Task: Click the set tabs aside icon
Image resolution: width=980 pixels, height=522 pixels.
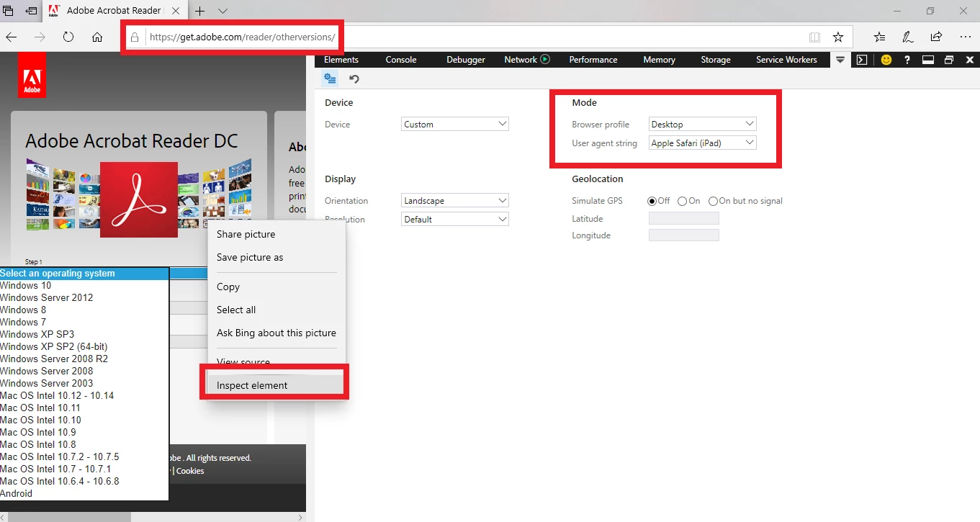Action: point(31,11)
